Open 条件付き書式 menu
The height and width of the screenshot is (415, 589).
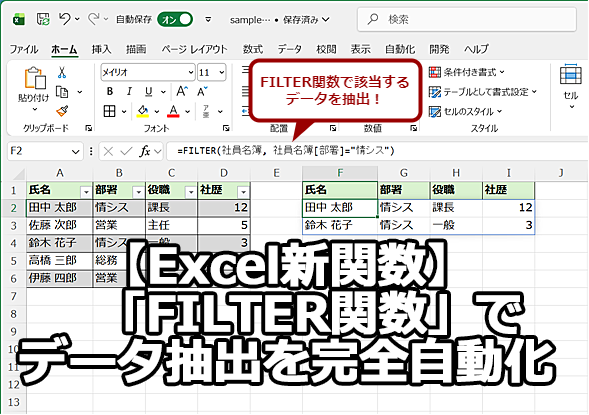click(x=467, y=72)
